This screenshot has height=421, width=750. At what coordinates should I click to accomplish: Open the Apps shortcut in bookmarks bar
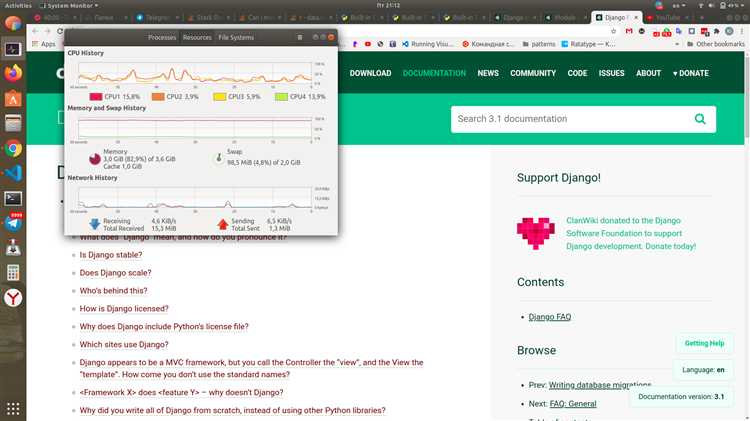click(43, 44)
